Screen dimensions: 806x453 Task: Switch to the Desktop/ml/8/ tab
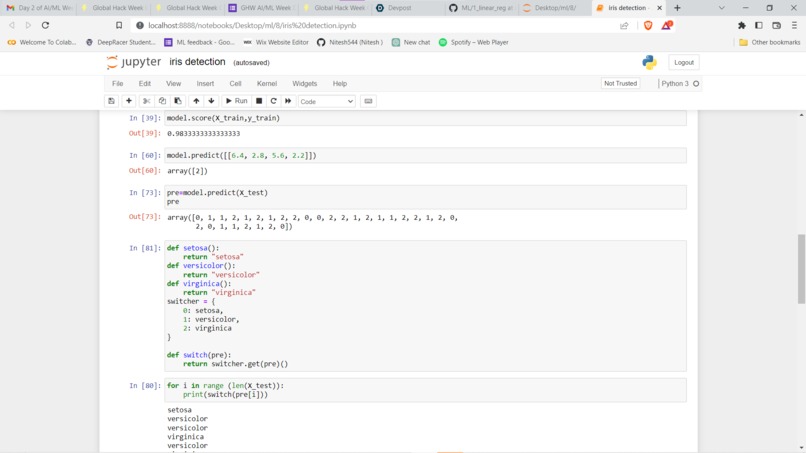click(555, 8)
